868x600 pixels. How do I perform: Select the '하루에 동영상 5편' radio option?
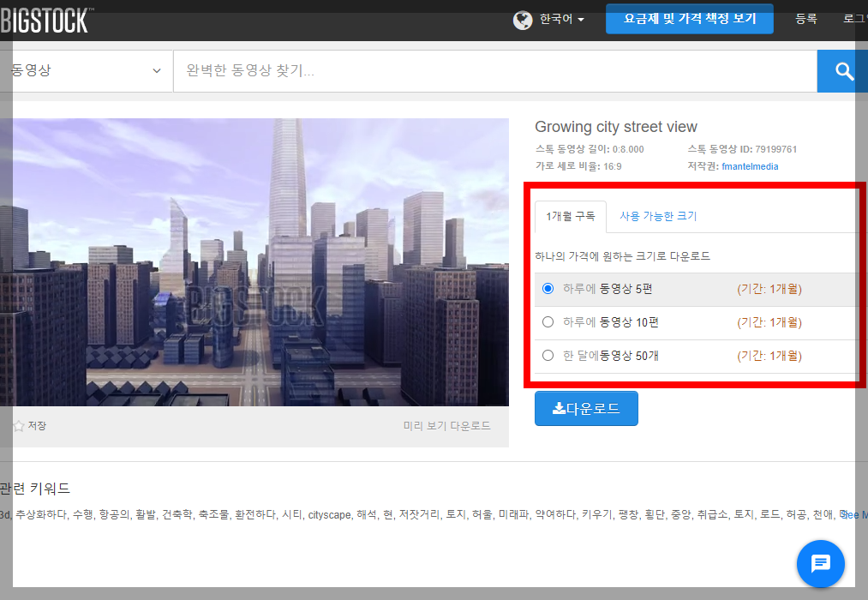(x=548, y=289)
